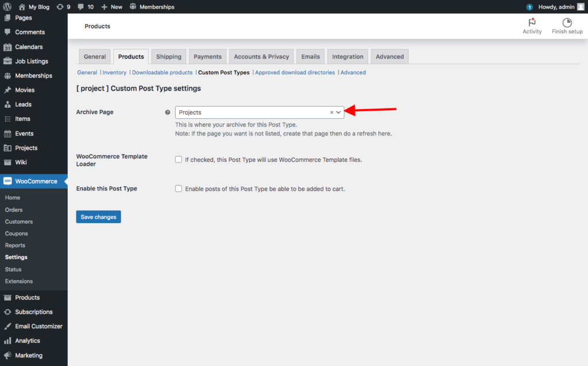This screenshot has height=366, width=588.
Task: Click the updates icon showing 9
Action: coord(60,7)
